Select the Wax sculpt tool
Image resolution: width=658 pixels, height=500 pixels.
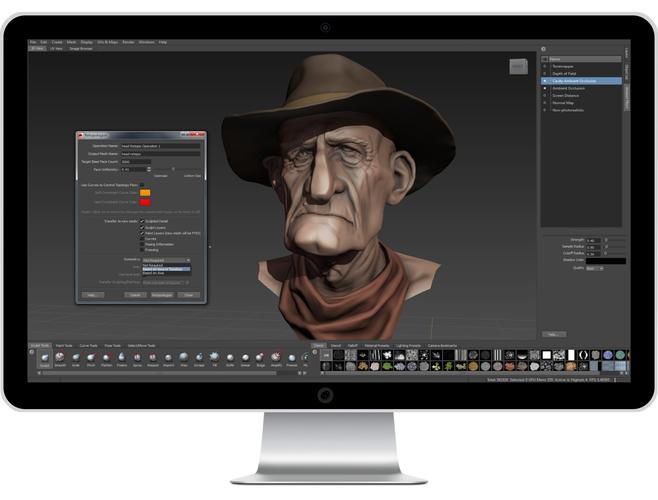point(184,358)
